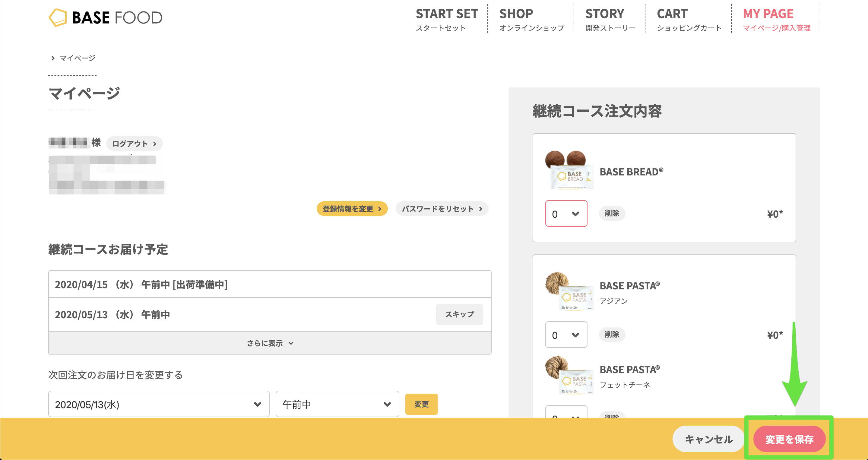Click the BASE PASTA フェットチーネ product image
868x460 pixels.
569,375
